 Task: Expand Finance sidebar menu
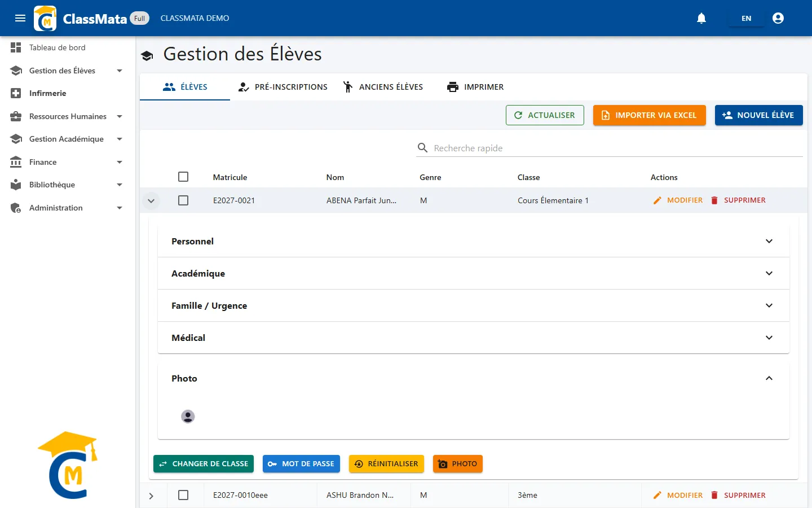68,162
